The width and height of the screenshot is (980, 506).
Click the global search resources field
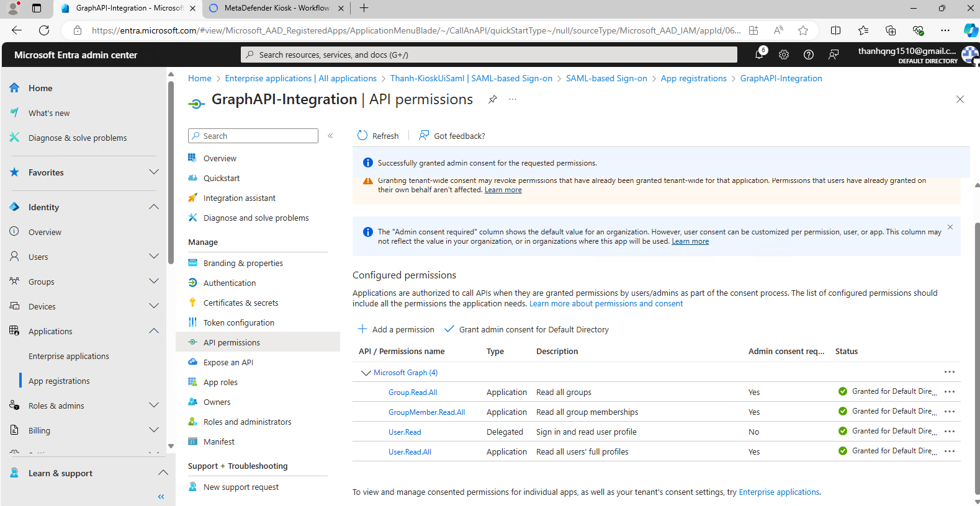coord(489,55)
